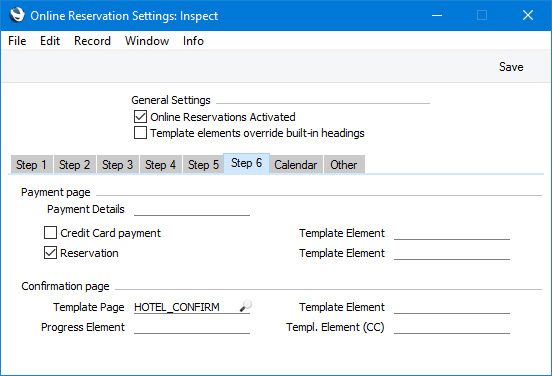Image resolution: width=552 pixels, height=376 pixels.
Task: Open the Info menu
Action: [x=193, y=41]
